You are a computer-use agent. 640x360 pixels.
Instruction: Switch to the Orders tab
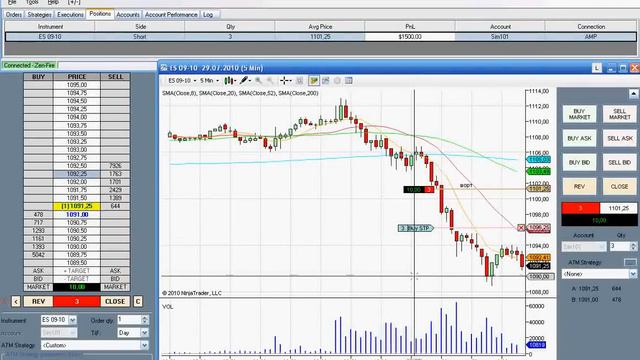[x=14, y=15]
